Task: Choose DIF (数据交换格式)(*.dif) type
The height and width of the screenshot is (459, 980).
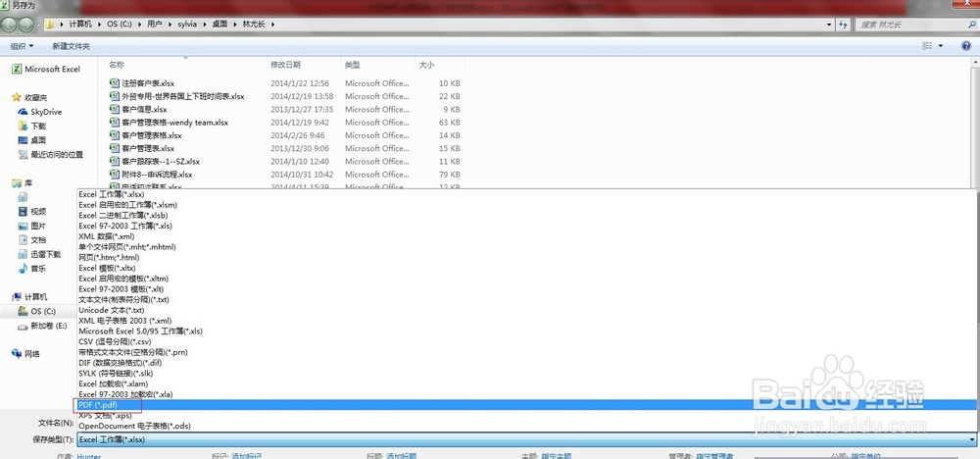Action: tap(526, 363)
